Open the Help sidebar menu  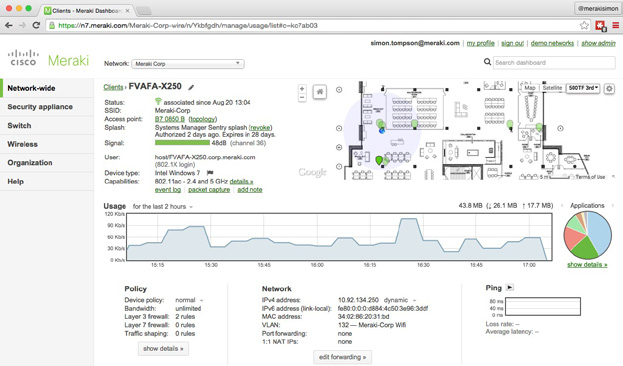(47, 182)
